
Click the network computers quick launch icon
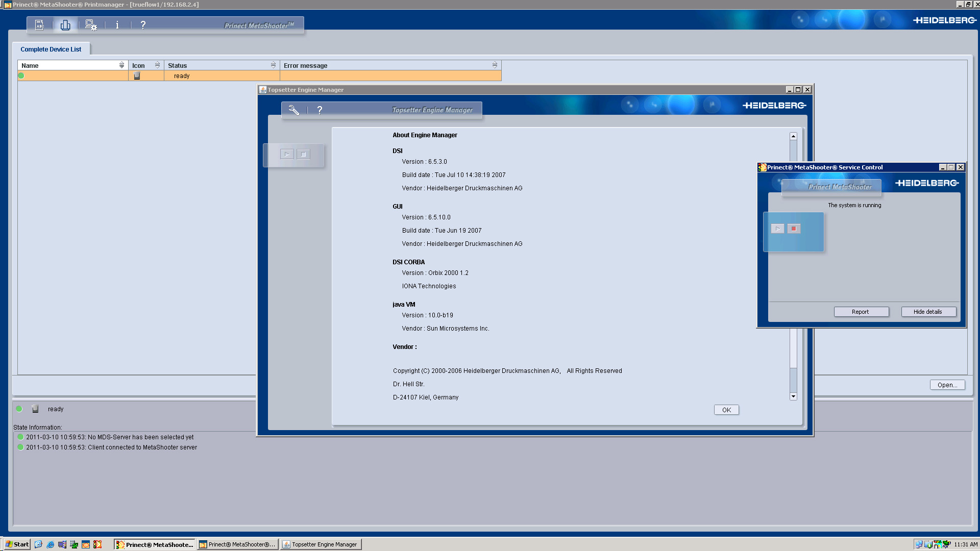click(62, 544)
